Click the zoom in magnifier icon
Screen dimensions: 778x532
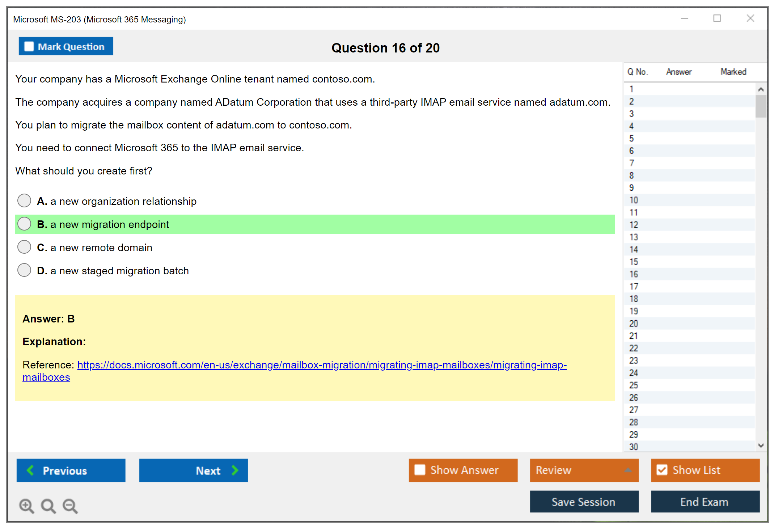[x=26, y=506]
